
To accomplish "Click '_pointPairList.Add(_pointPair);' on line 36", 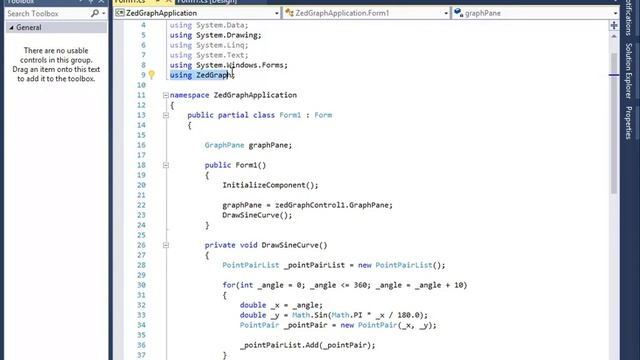I will tap(307, 345).
